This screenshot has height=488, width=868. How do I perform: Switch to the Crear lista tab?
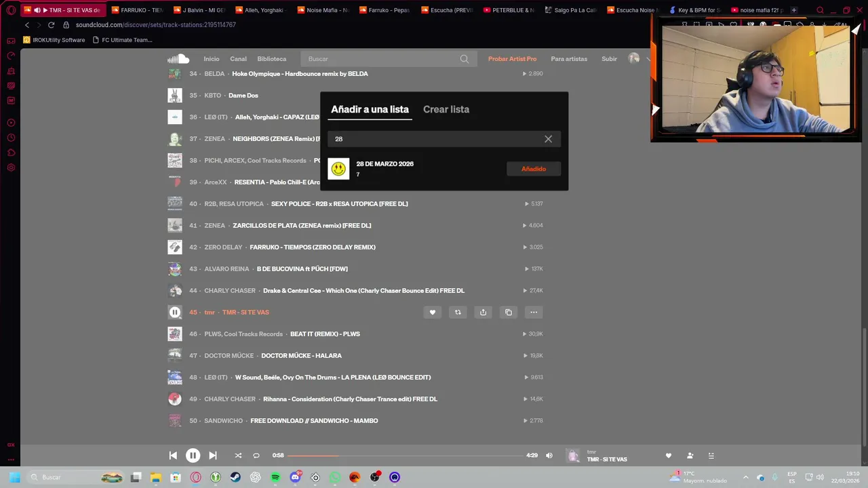click(x=446, y=109)
